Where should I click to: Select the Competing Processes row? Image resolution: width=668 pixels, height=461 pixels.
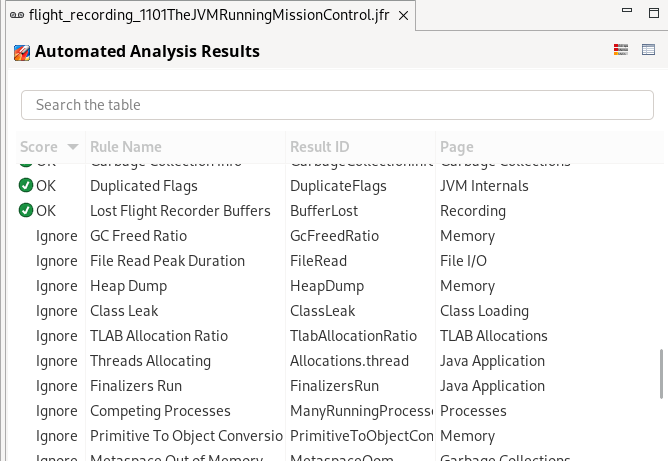(160, 410)
